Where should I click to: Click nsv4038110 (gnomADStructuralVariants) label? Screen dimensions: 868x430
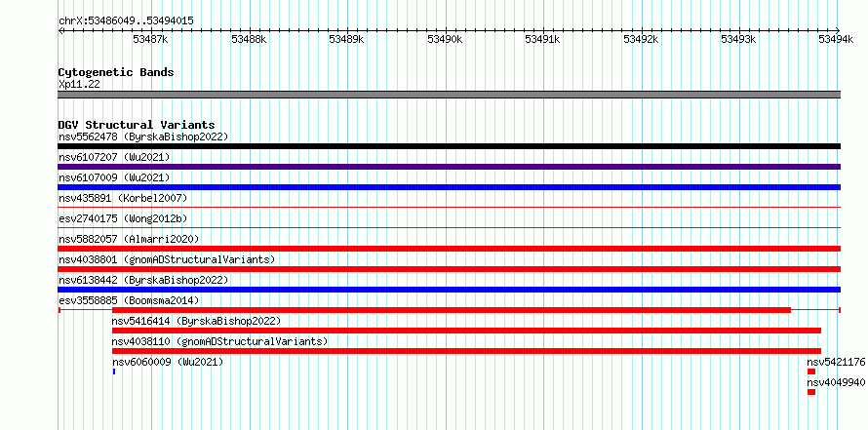219,341
